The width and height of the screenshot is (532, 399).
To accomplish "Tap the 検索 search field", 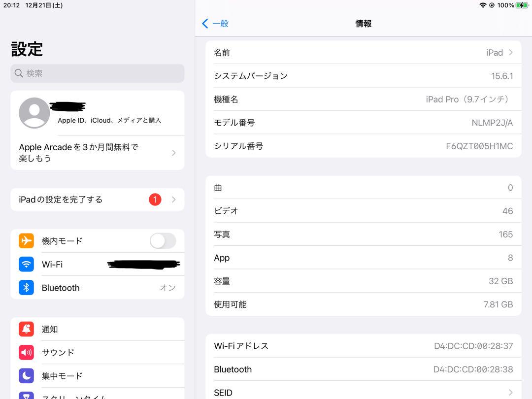I will [x=98, y=73].
